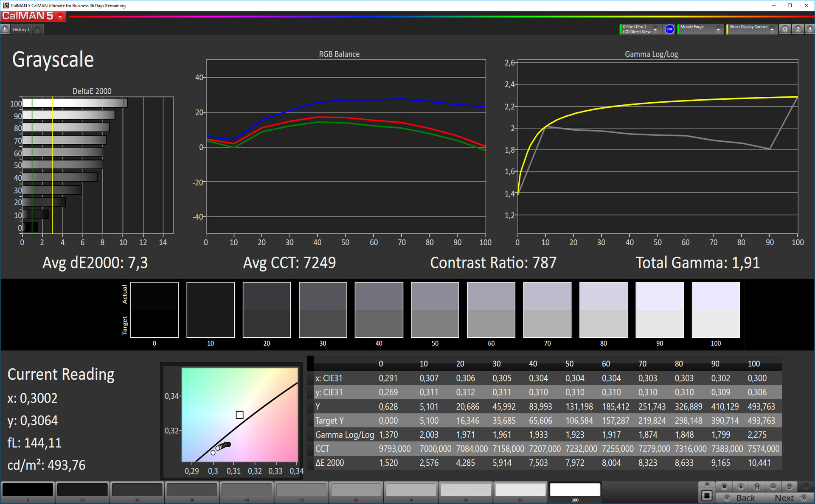
Task: Open the Mobile Forge source dropdown
Action: [x=718, y=29]
